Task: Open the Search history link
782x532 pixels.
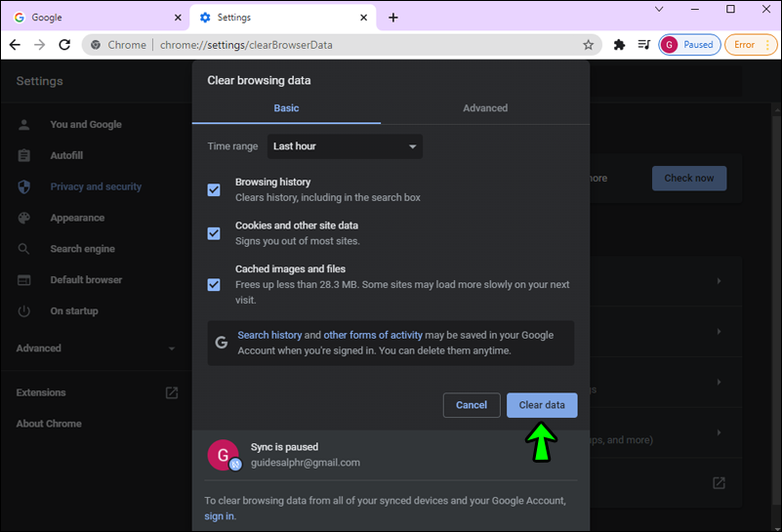Action: point(269,335)
